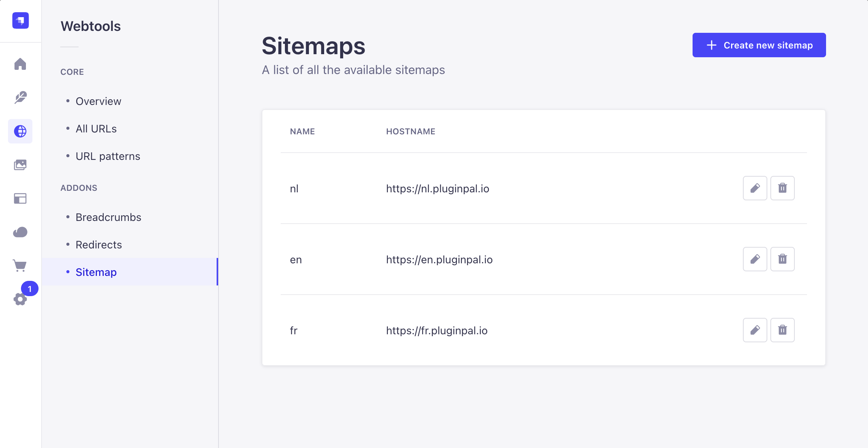The height and width of the screenshot is (448, 868).
Task: Edit the en sitemap pencil icon
Action: click(x=755, y=259)
